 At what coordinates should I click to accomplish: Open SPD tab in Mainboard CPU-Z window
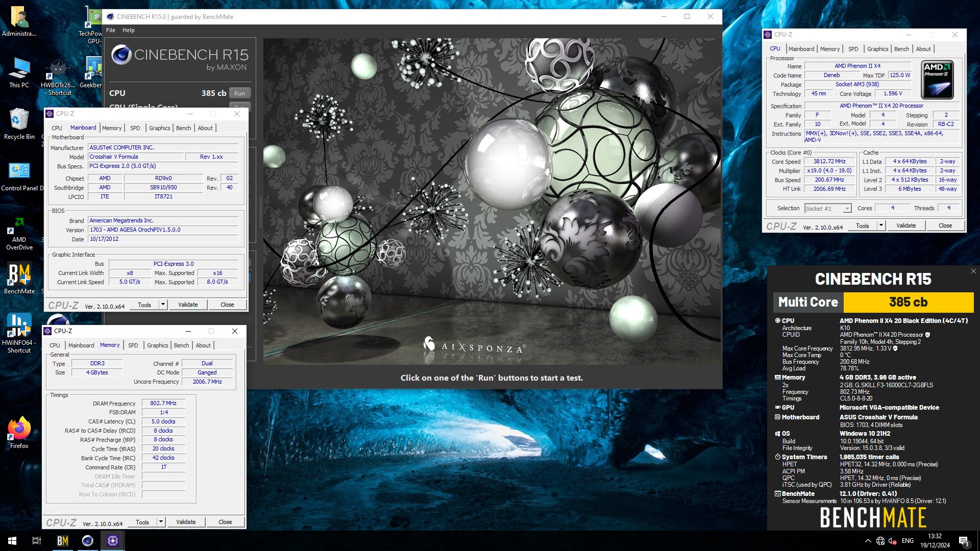coord(135,128)
